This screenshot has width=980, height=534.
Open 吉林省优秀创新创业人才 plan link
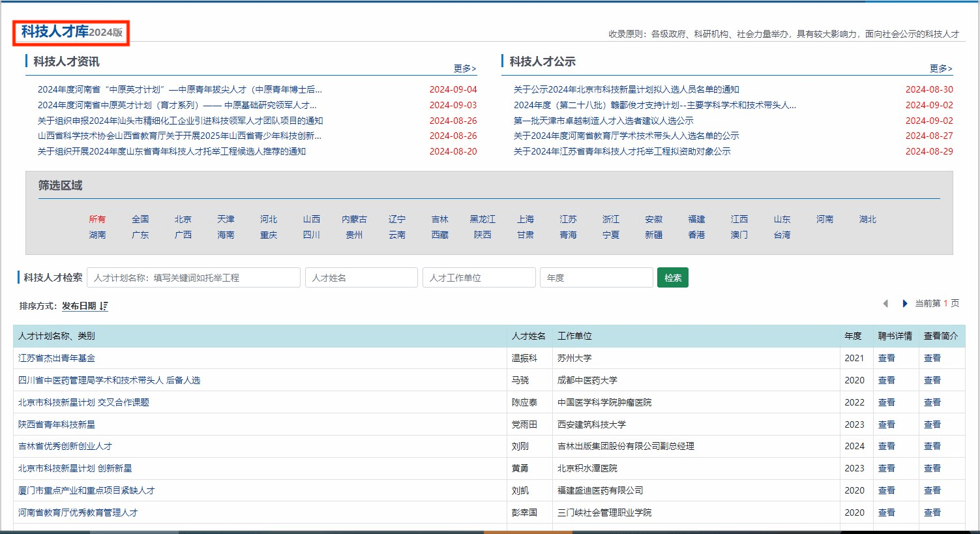65,446
